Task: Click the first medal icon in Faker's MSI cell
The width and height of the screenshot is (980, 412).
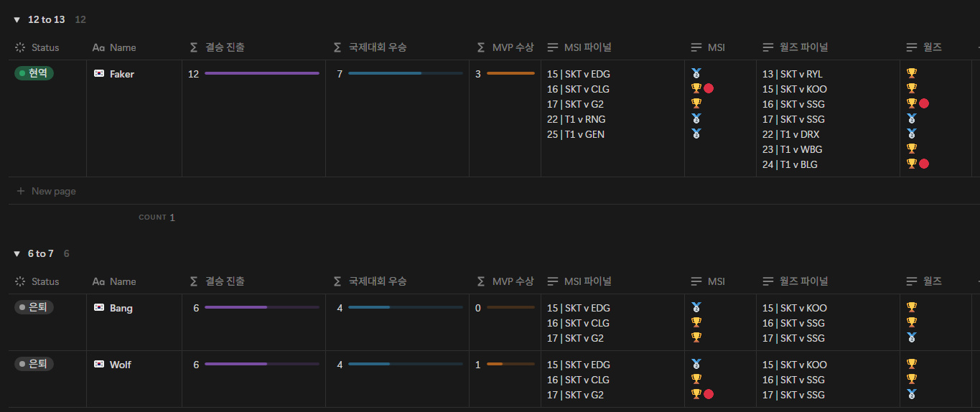Action: tap(696, 73)
